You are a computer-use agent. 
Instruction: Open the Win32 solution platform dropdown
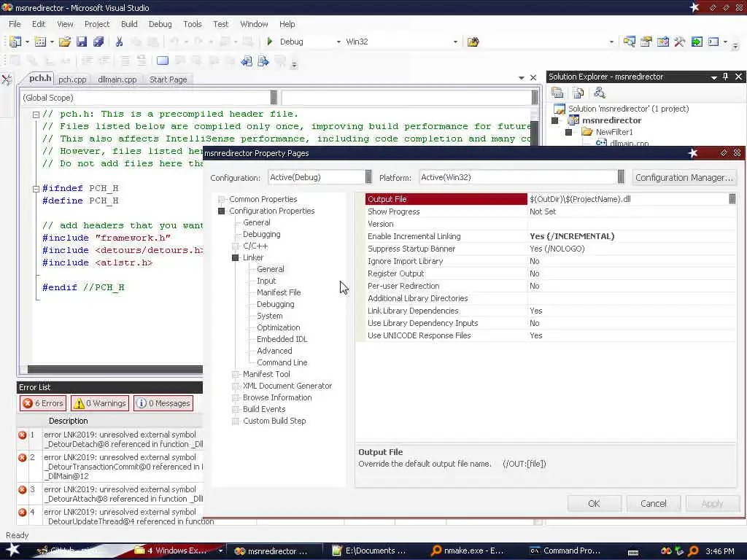[x=455, y=42]
